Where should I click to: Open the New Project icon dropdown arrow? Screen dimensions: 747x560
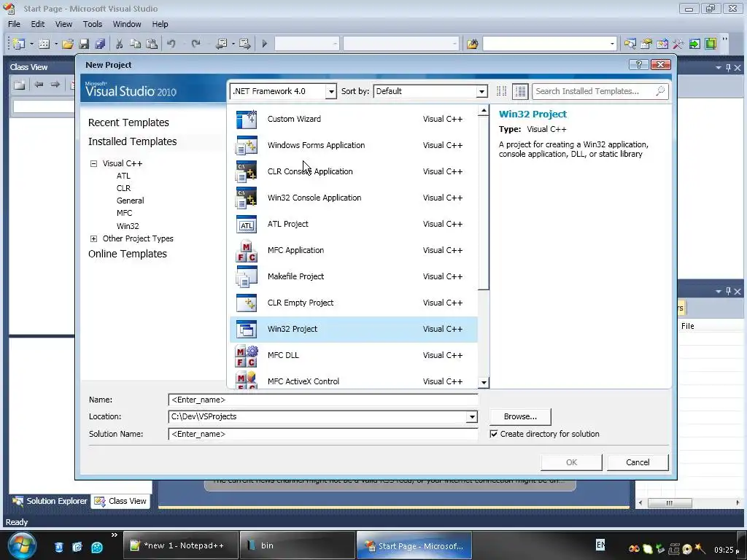[x=31, y=44]
